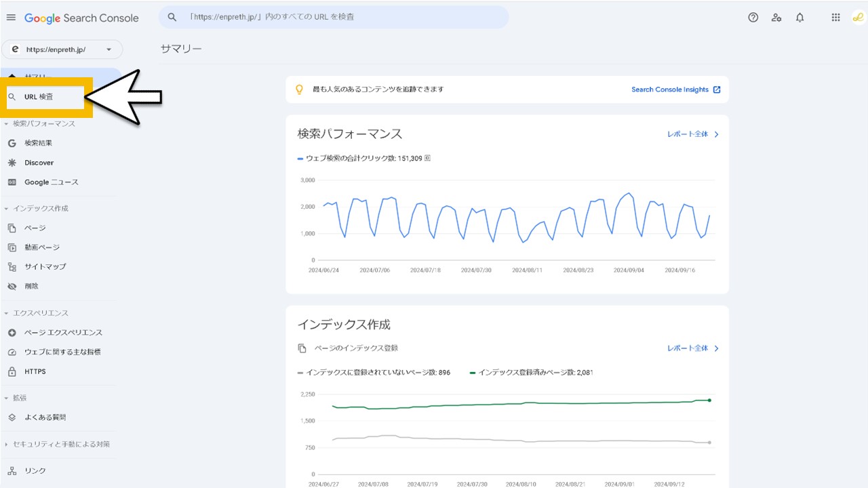Select the HTTPS report icon
868x488 pixels.
(x=12, y=371)
